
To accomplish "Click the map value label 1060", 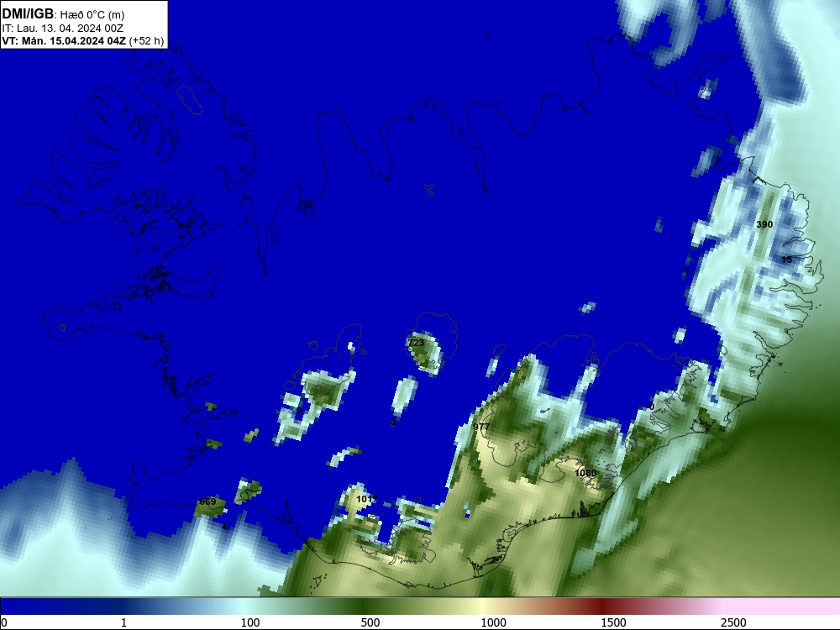I will pos(585,473).
